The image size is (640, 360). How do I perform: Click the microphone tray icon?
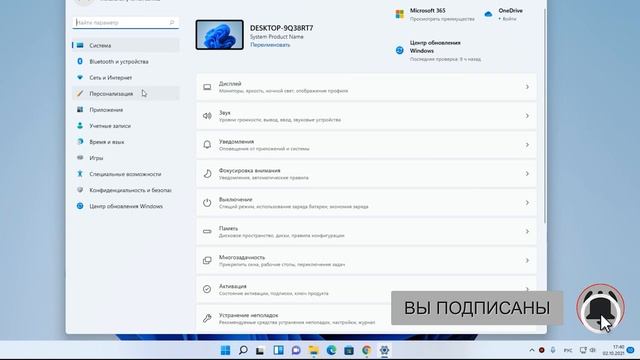coord(553,350)
